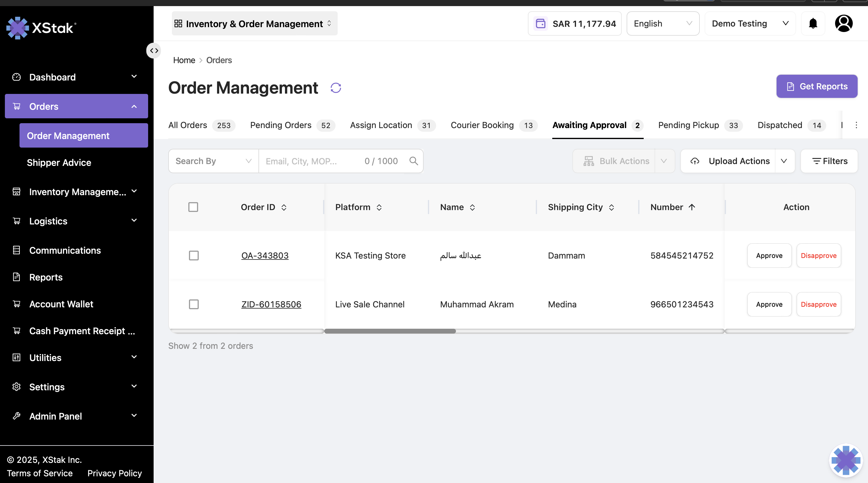The width and height of the screenshot is (868, 483).
Task: Click the horizontal table scrollbar
Action: pos(390,331)
